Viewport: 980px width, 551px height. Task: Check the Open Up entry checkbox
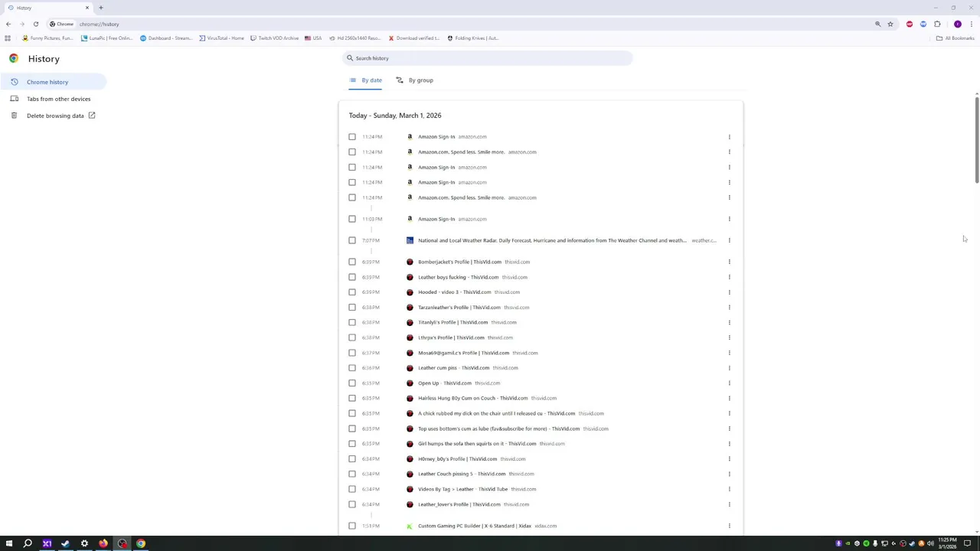click(352, 383)
